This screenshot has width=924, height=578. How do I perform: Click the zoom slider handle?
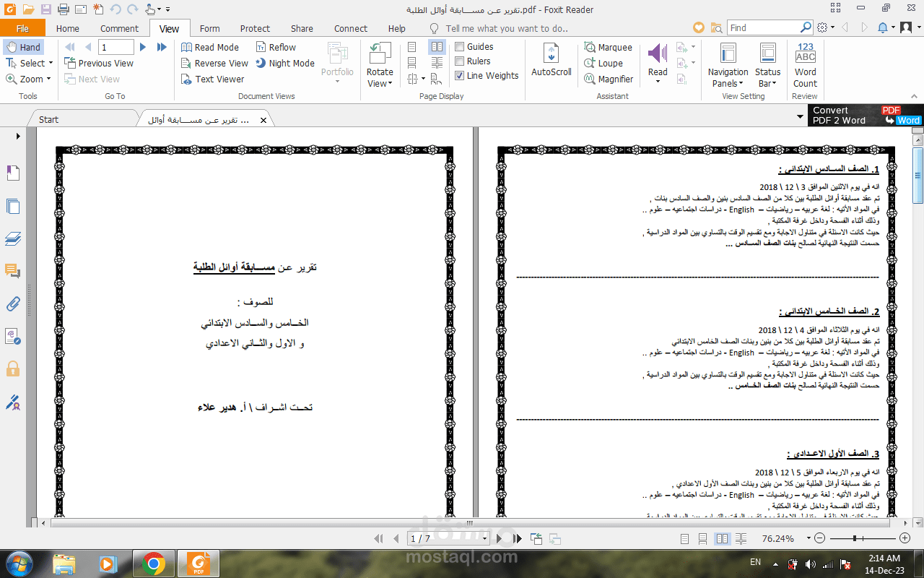pyautogui.click(x=855, y=538)
